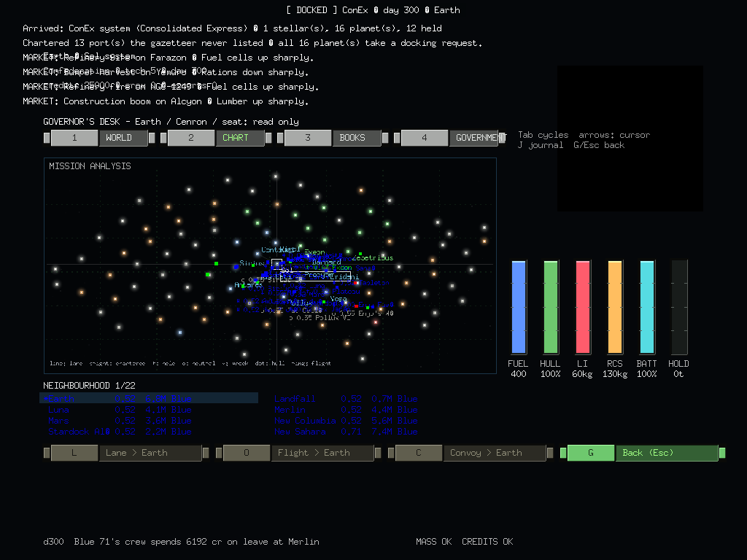Click the 60kg value under LI

tap(582, 374)
